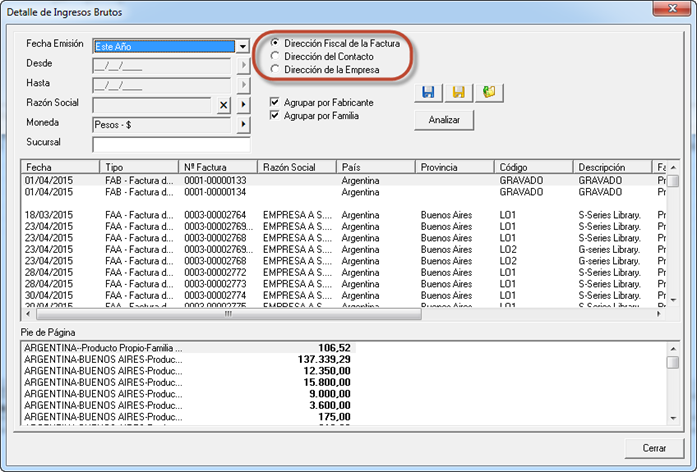
Task: Click the 18/03/2015 date cell
Action: 49,215
